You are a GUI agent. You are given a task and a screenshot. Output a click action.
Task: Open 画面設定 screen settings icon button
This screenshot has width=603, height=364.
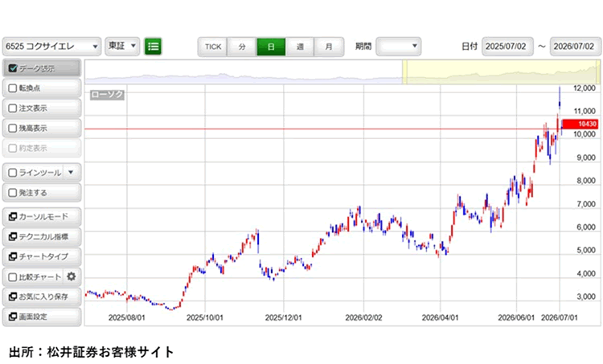click(42, 317)
